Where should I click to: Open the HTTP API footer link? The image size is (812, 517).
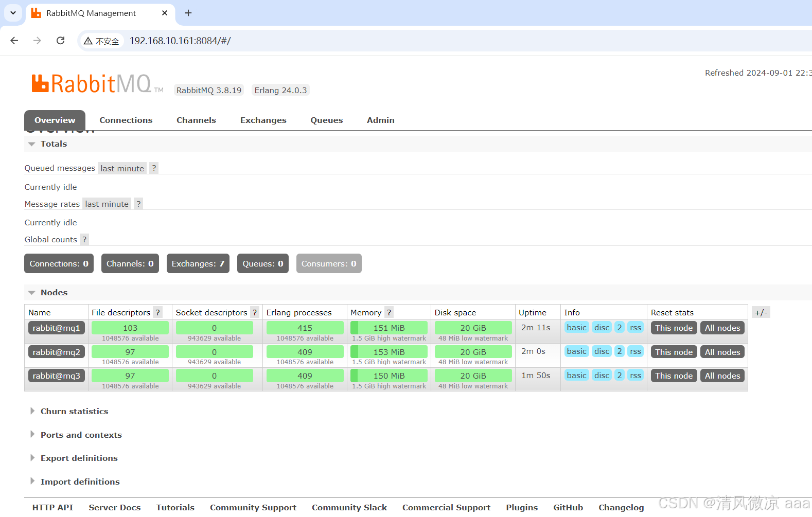(x=52, y=508)
